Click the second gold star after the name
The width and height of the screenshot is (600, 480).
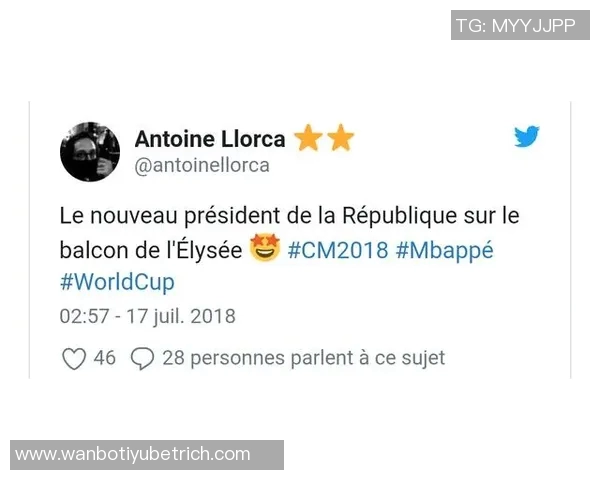[341, 137]
